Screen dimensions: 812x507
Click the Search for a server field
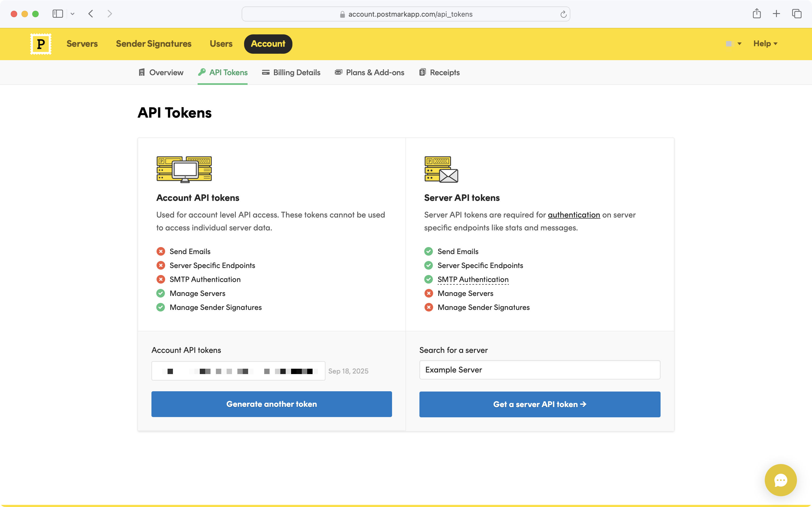point(539,370)
